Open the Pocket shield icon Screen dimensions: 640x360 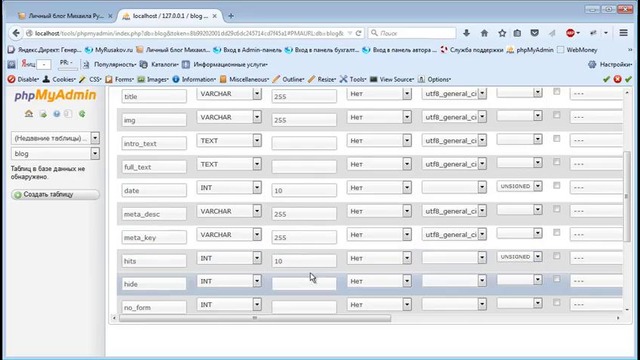534,33
